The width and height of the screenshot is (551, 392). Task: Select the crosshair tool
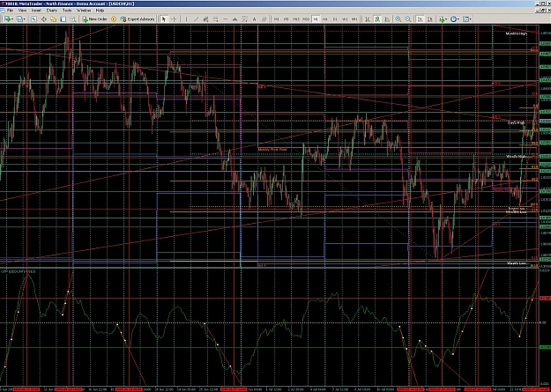(x=174, y=19)
